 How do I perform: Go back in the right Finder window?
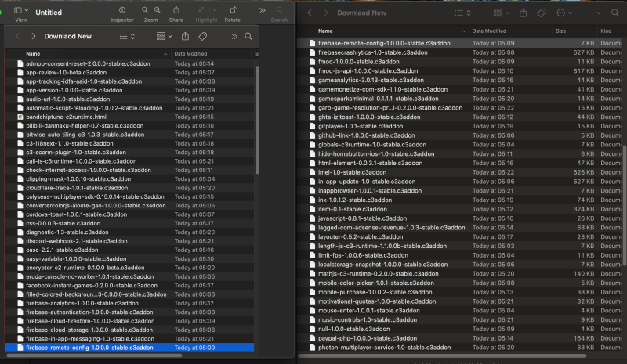(310, 13)
